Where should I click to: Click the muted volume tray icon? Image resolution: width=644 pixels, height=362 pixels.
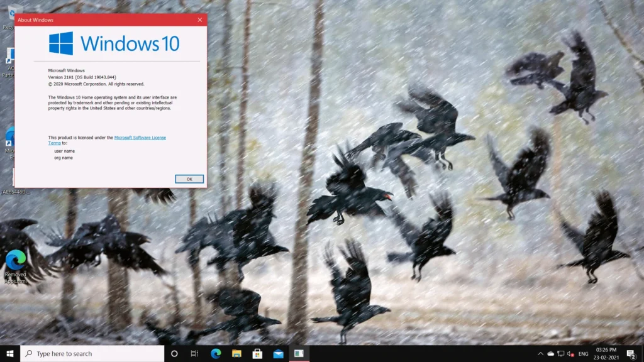click(x=570, y=353)
